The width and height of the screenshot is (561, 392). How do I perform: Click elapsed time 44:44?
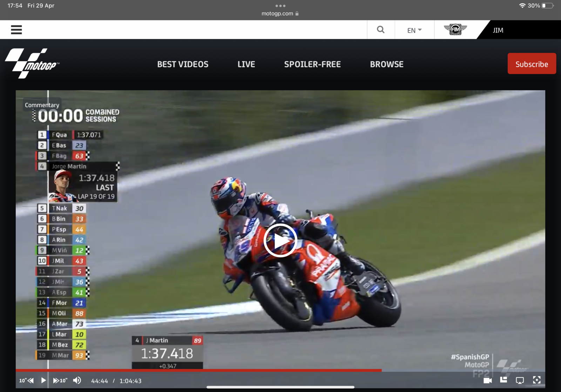click(x=100, y=381)
